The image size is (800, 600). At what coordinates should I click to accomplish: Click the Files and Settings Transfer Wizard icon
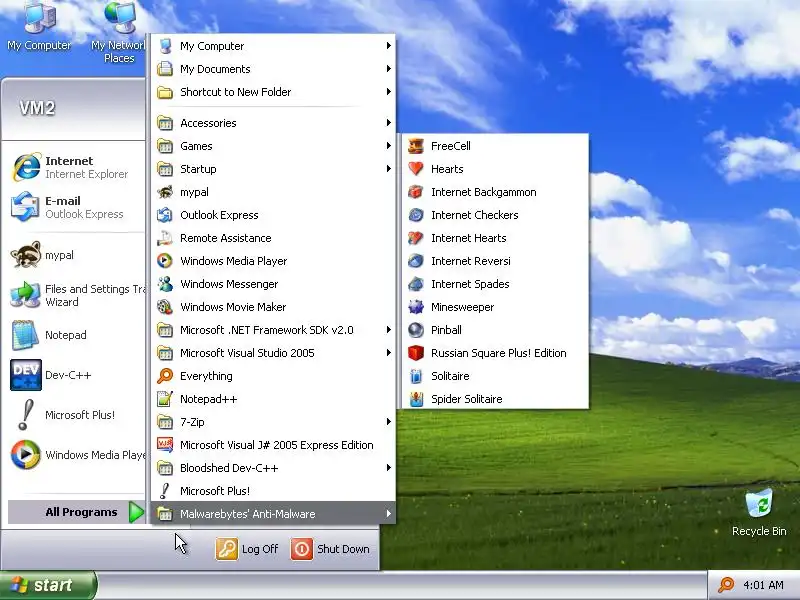coord(26,295)
